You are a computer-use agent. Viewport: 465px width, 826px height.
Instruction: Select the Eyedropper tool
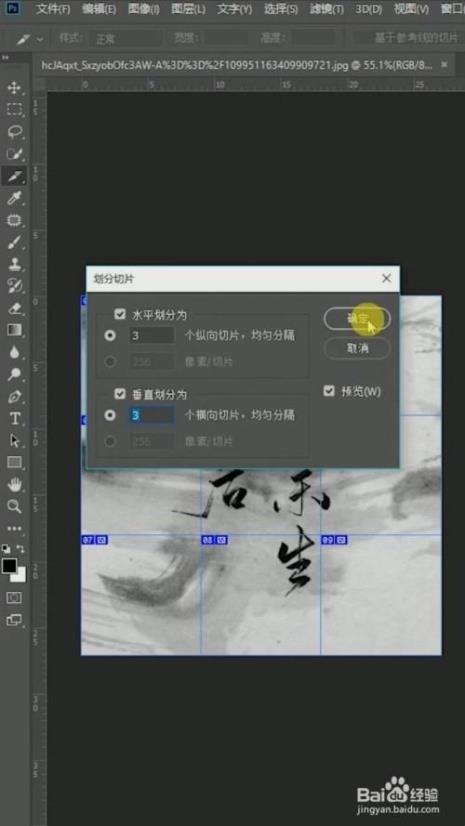click(x=14, y=198)
